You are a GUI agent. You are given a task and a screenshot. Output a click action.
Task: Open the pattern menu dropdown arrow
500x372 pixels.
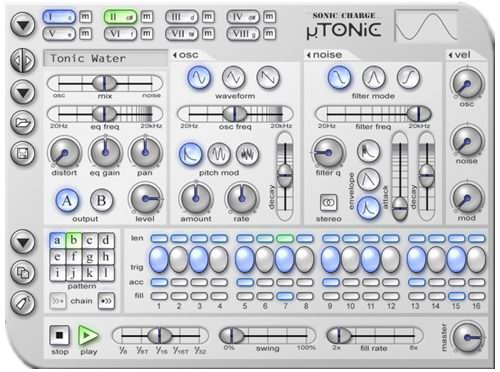(x=23, y=242)
